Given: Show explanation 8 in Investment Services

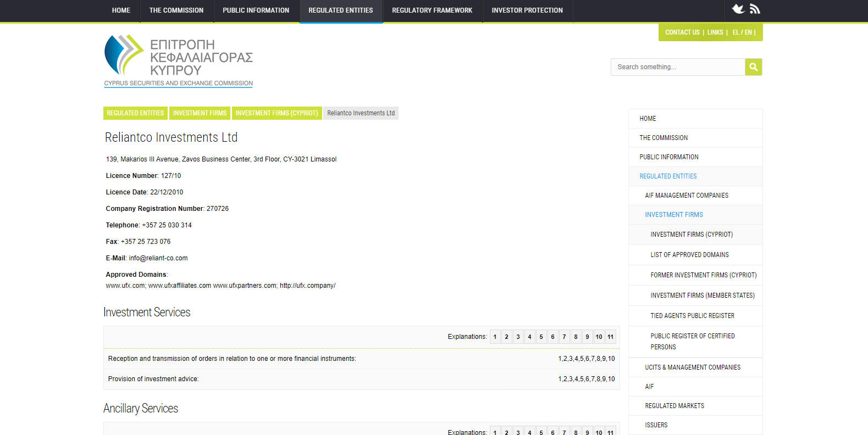Looking at the screenshot, I should pos(576,337).
